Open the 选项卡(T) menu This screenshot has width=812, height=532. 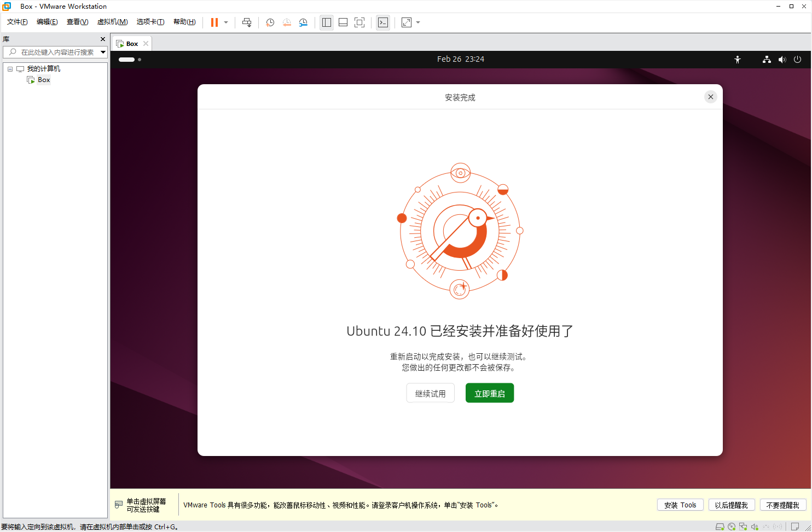coord(150,22)
